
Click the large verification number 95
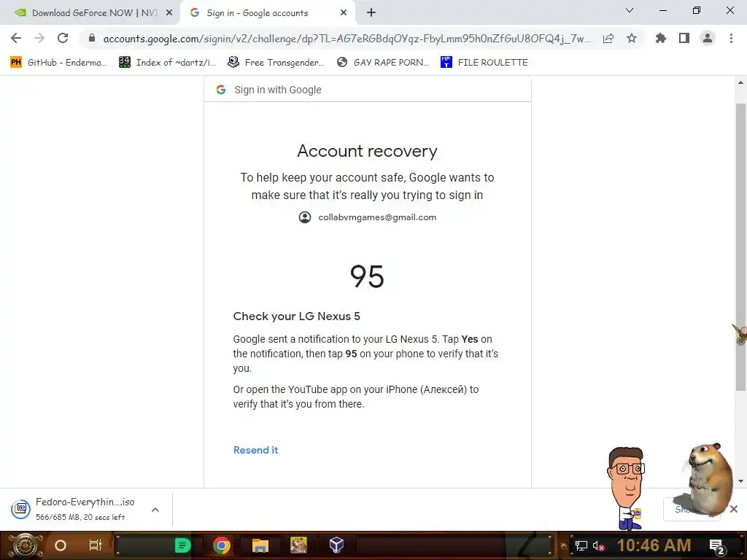tap(367, 276)
